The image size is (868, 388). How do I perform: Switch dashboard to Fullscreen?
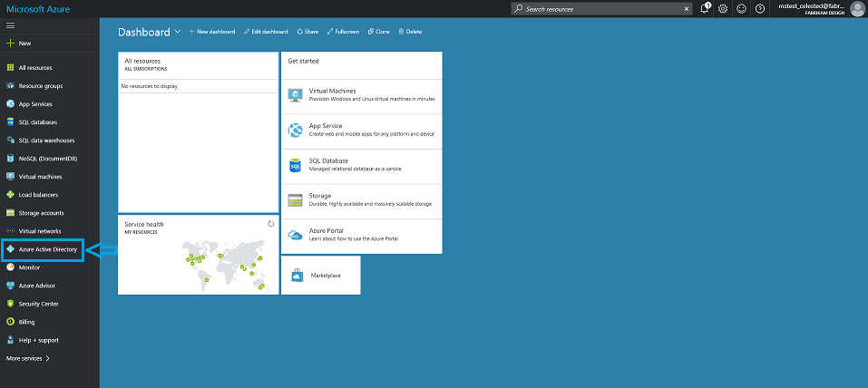(343, 32)
